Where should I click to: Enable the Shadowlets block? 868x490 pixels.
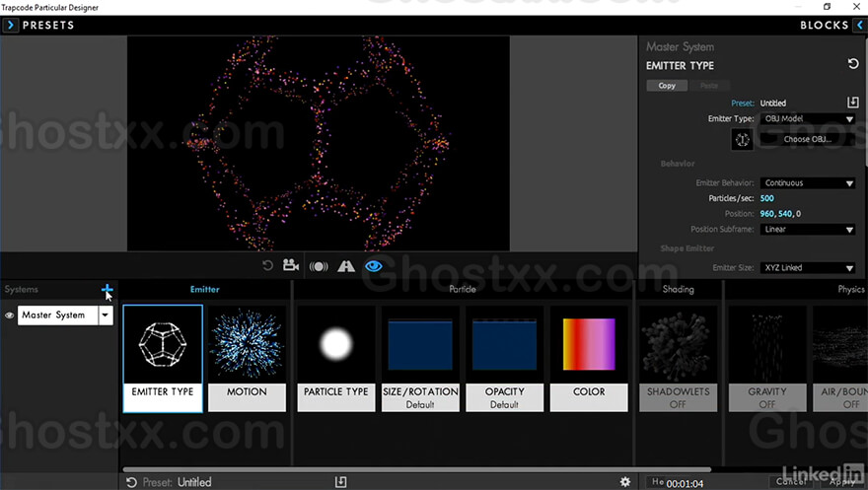(679, 358)
